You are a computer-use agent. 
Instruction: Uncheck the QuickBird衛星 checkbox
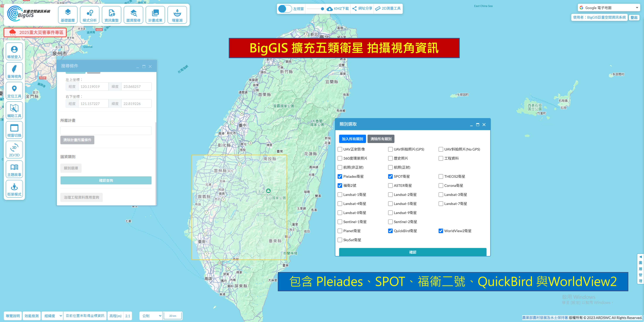[390, 231]
